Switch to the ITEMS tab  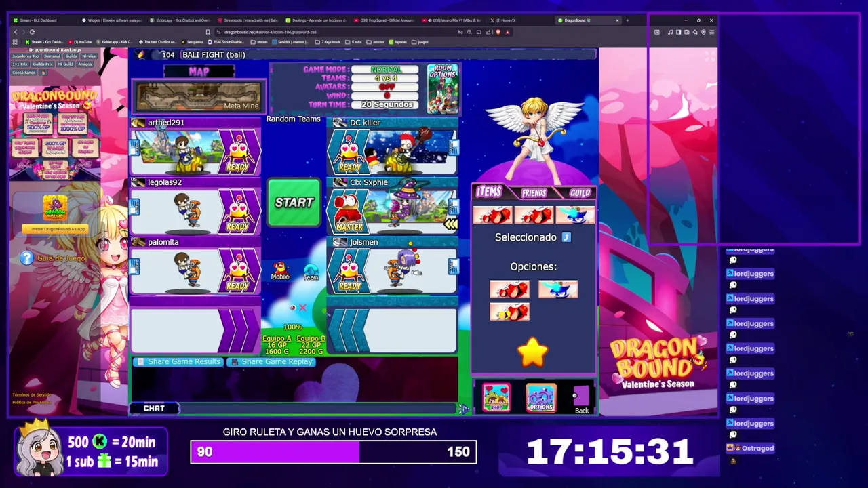pyautogui.click(x=488, y=192)
